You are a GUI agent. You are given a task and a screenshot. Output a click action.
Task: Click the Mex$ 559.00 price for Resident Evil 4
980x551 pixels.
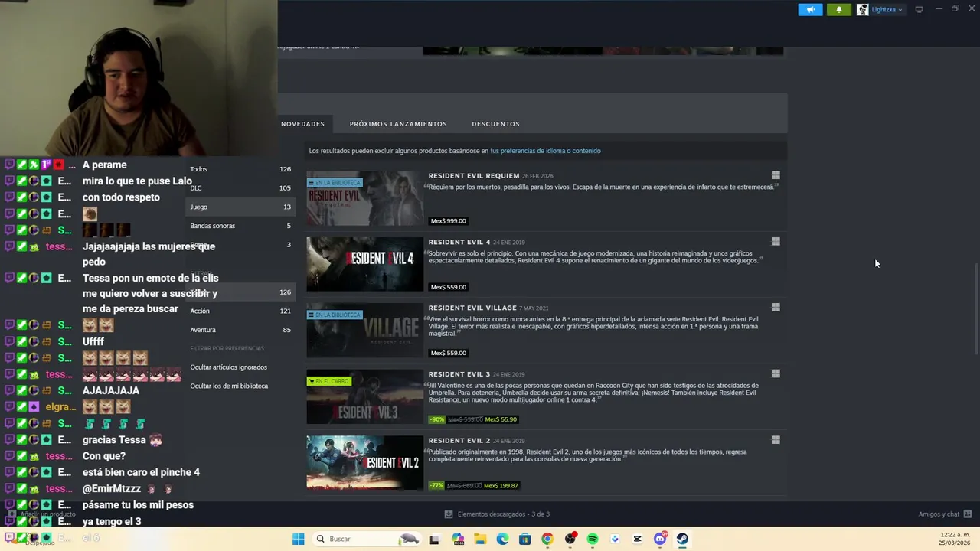pos(448,287)
